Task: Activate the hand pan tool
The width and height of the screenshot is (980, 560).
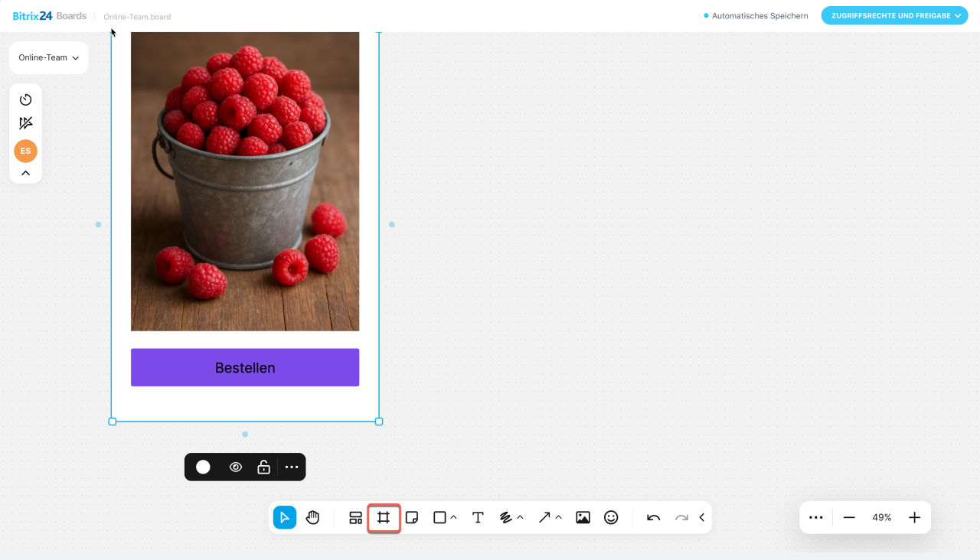Action: coord(312,518)
